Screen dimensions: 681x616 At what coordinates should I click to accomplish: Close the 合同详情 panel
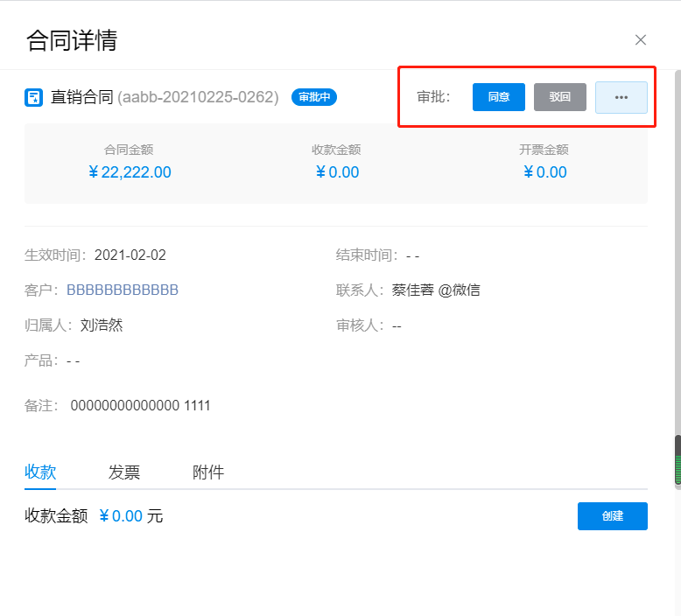(640, 39)
